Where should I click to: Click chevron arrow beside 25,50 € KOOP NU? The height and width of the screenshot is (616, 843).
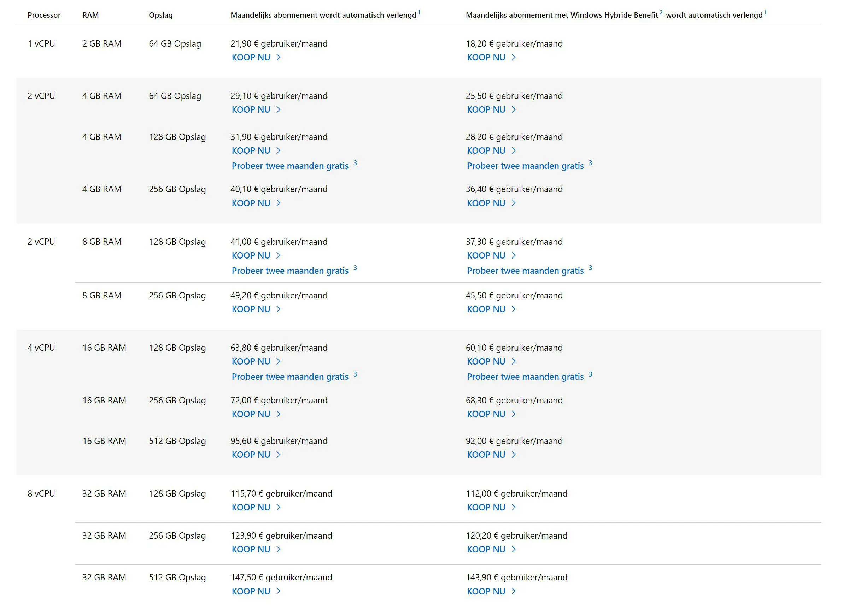click(x=513, y=109)
